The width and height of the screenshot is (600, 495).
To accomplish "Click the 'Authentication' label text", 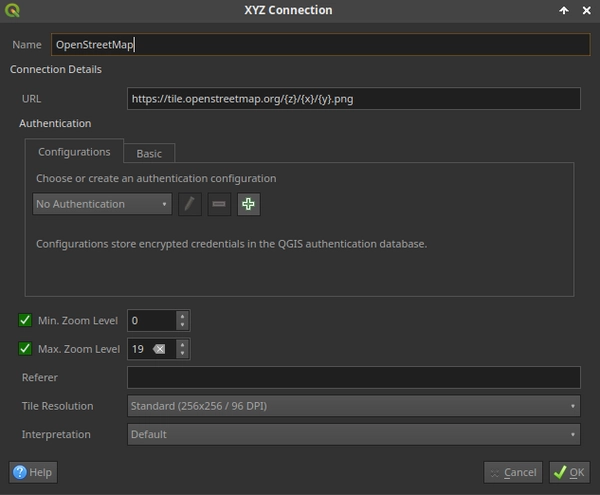I will tap(55, 123).
